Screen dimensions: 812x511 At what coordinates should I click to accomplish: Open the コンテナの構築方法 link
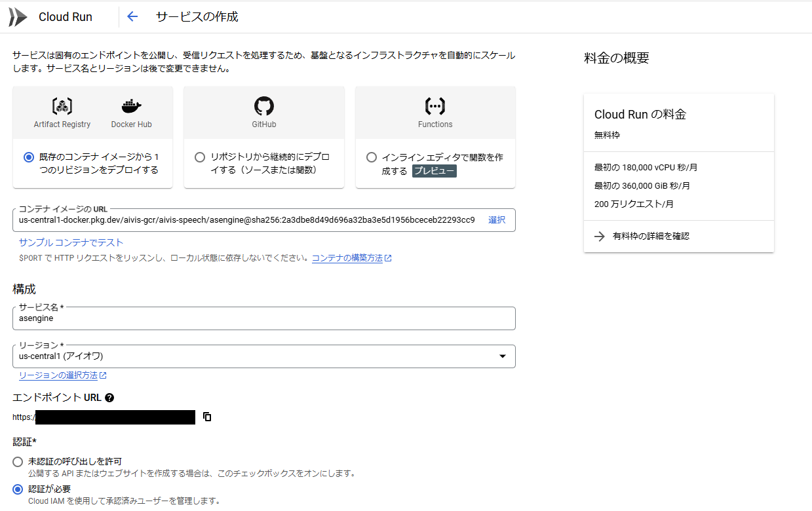347,258
